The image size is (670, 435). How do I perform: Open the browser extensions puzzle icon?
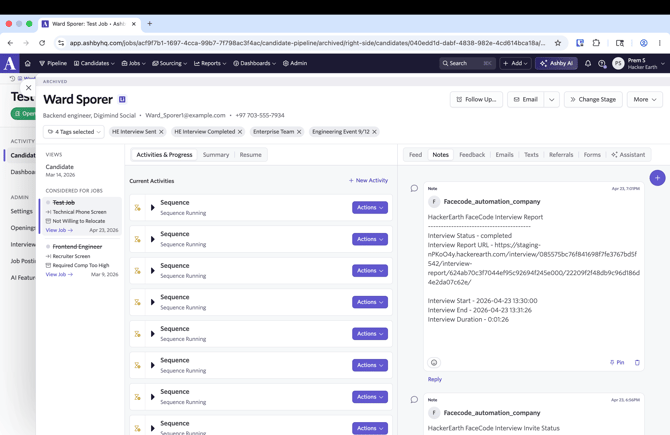(x=596, y=43)
